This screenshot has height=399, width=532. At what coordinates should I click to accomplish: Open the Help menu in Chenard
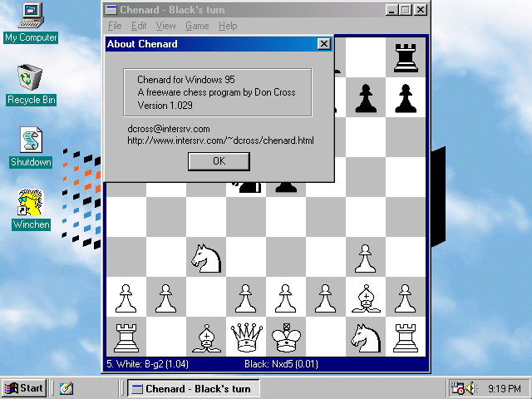[x=228, y=26]
